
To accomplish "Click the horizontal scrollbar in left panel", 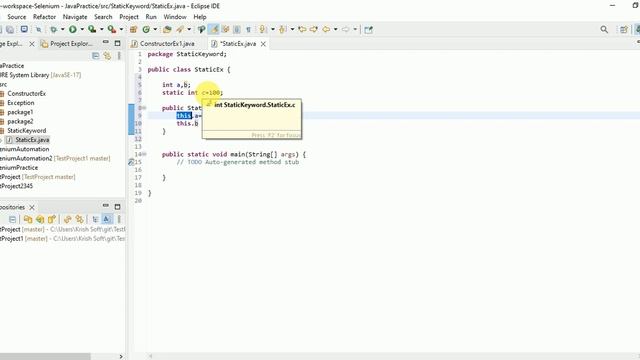I will [x=45, y=356].
